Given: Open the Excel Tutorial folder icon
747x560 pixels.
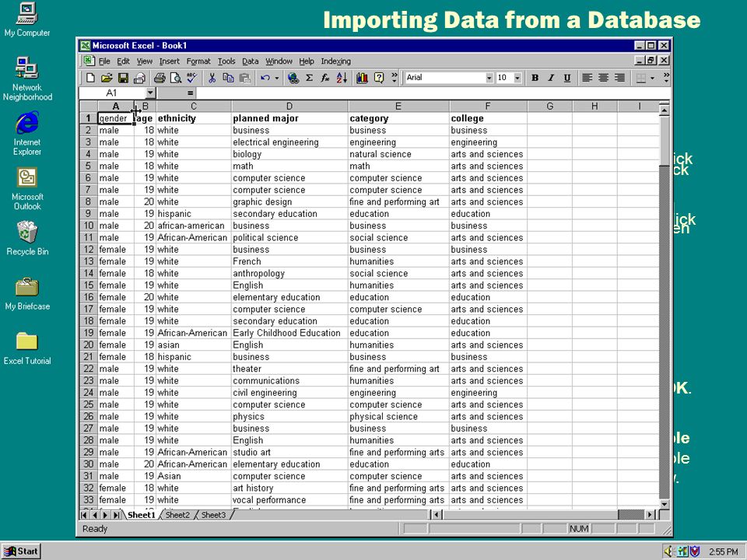Looking at the screenshot, I should click(27, 348).
